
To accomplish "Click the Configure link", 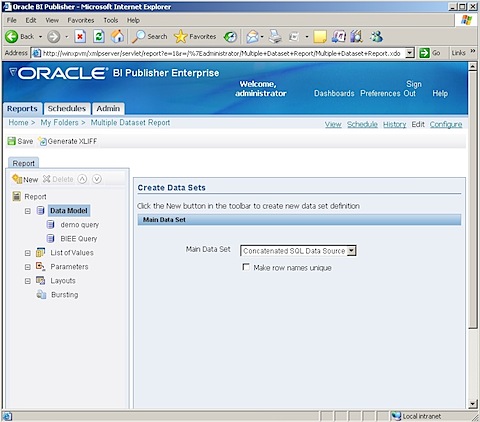I will (x=446, y=124).
